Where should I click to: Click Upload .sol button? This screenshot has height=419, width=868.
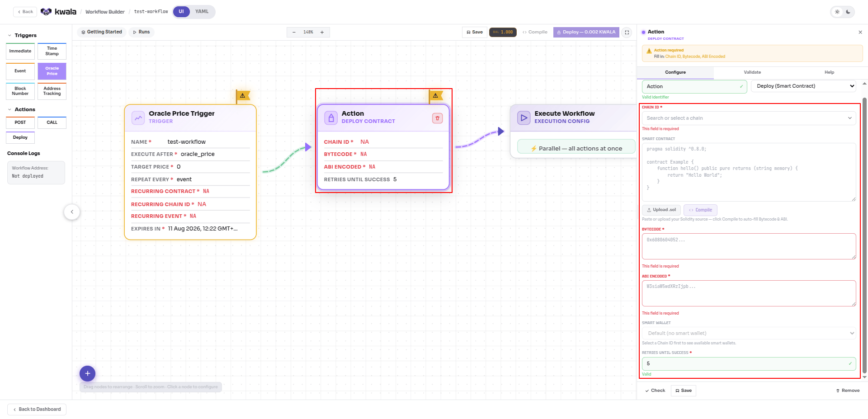pos(661,210)
